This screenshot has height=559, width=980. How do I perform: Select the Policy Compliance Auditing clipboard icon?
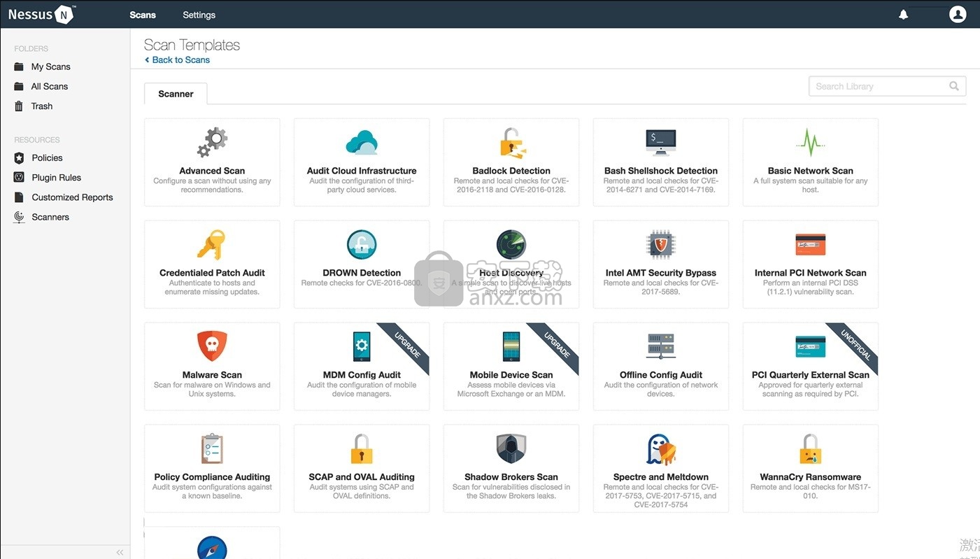[212, 448]
